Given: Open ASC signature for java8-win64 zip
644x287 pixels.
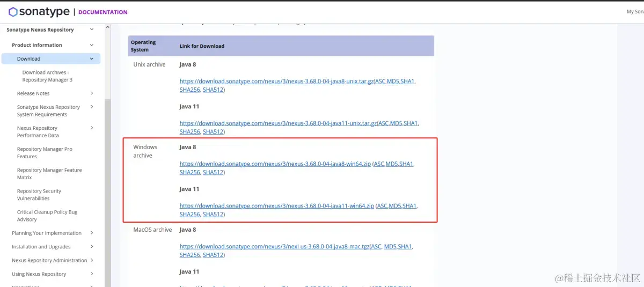Looking at the screenshot, I should [379, 164].
